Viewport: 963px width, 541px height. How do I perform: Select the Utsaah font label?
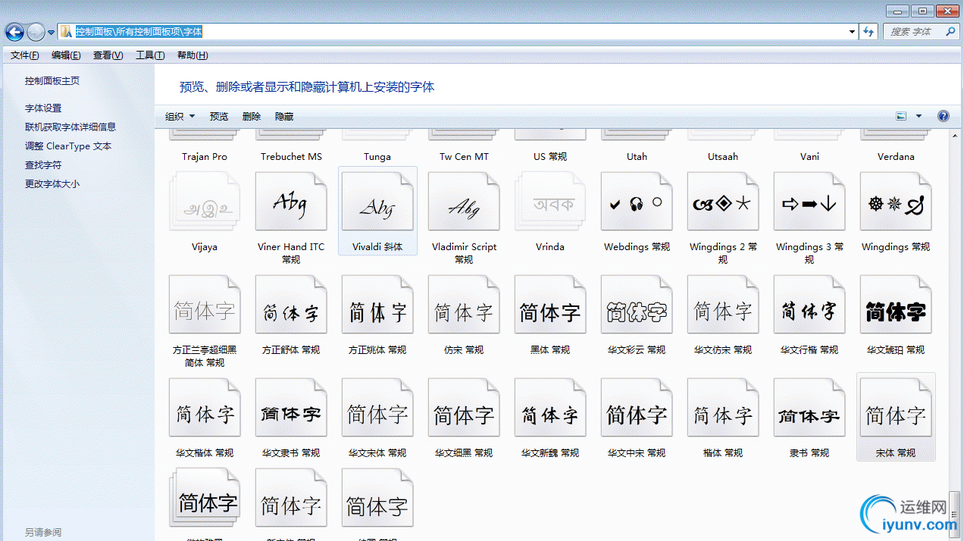point(723,157)
